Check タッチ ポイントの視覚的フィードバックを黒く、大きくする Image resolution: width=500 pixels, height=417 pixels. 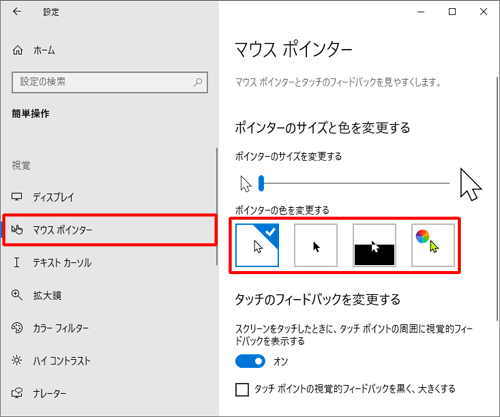click(242, 389)
